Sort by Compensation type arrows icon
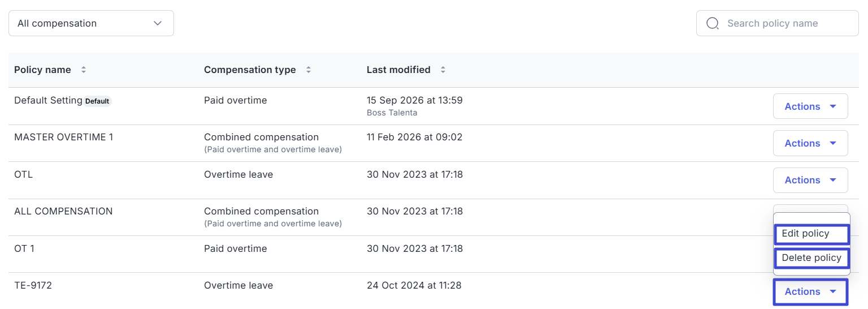Image resolution: width=868 pixels, height=309 pixels. (309, 70)
